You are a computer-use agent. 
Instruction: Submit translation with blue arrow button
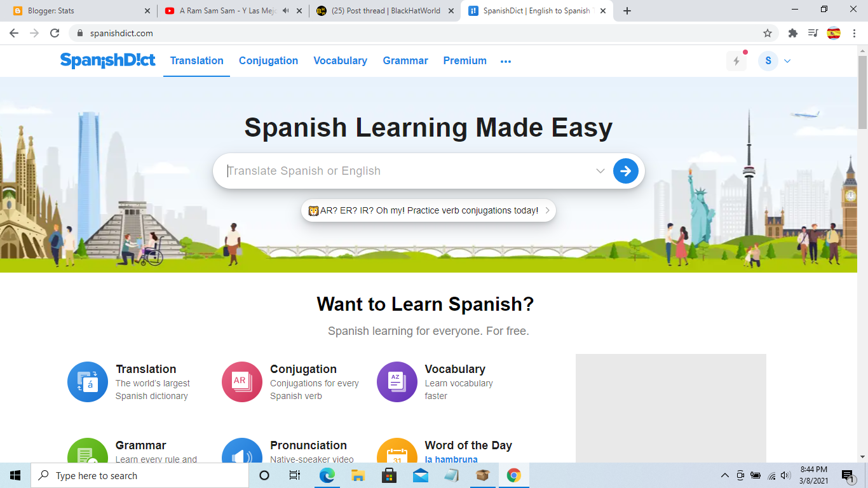pyautogui.click(x=626, y=171)
